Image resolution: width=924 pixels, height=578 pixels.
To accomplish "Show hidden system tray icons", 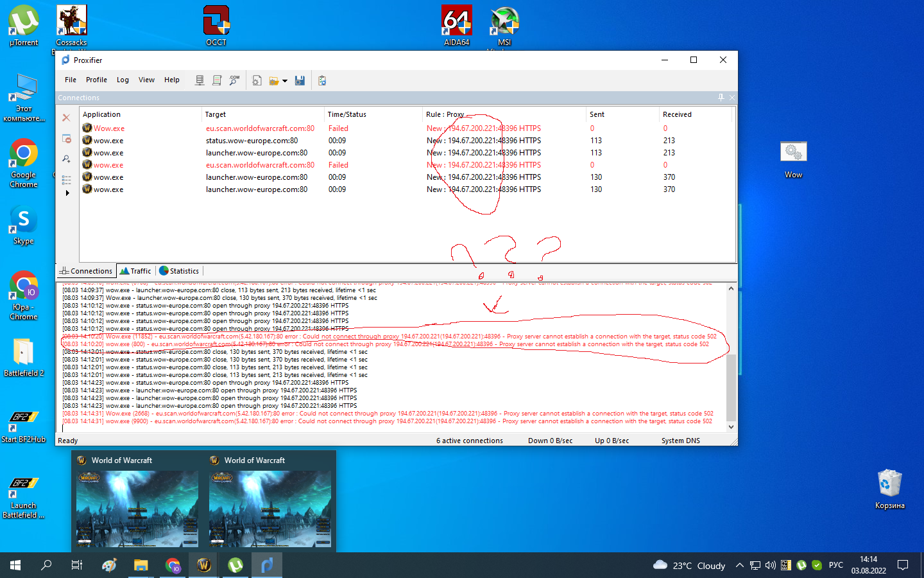I will (x=740, y=565).
